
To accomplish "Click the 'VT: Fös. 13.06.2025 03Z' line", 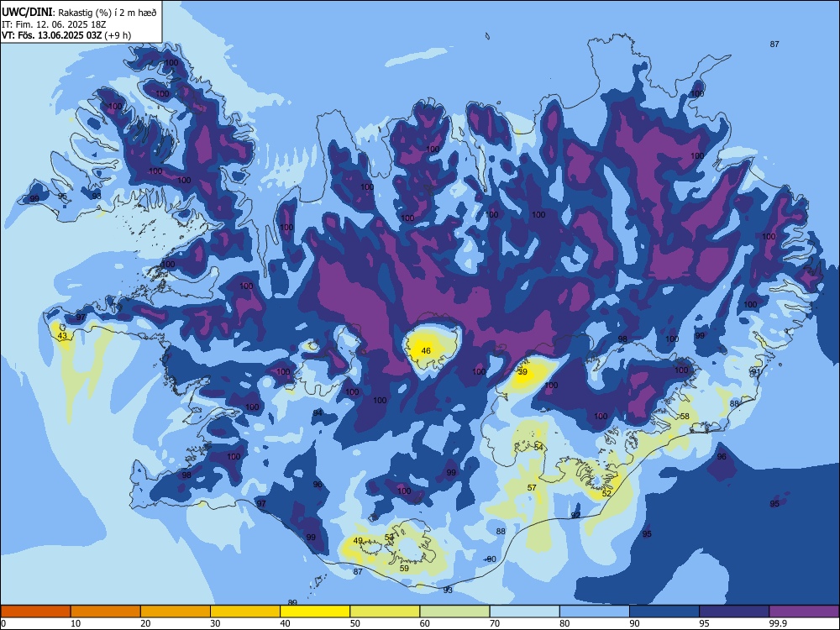I will [x=51, y=35].
